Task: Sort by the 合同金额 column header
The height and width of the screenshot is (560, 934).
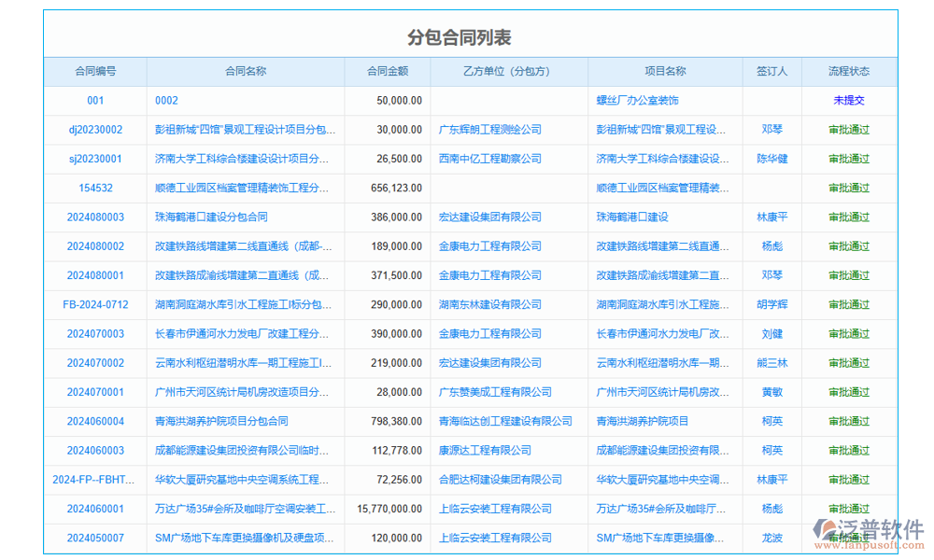Action: point(387,71)
